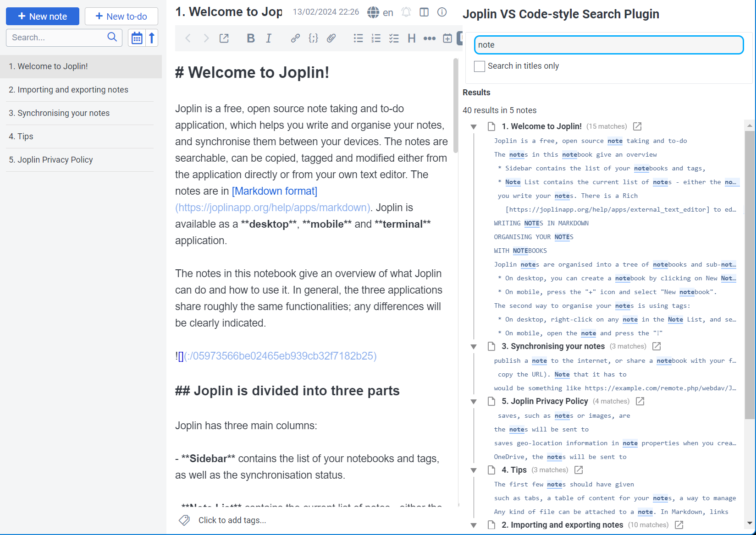This screenshot has height=535, width=756.
Task: Click the search magnifier icon
Action: click(112, 37)
